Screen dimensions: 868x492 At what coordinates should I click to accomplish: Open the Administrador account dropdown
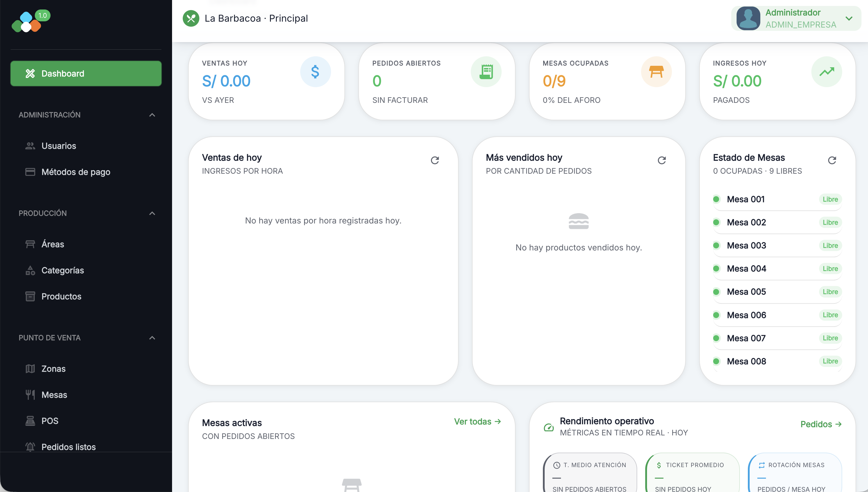click(x=849, y=18)
